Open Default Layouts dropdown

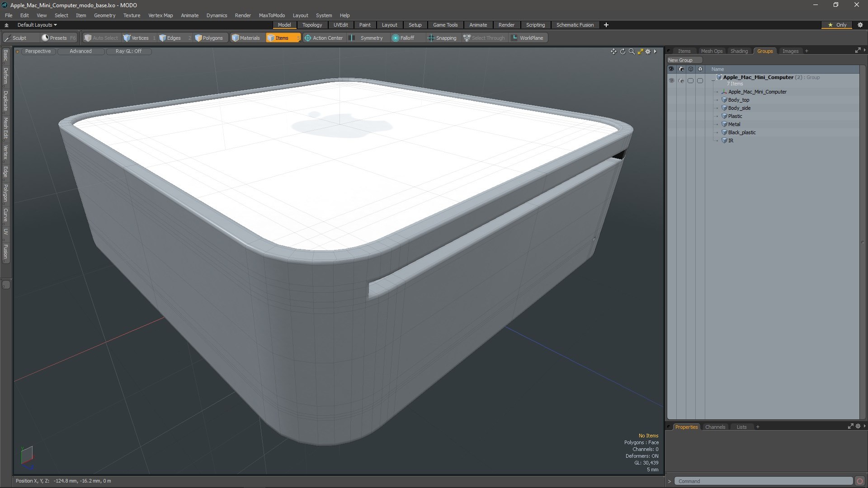37,25
